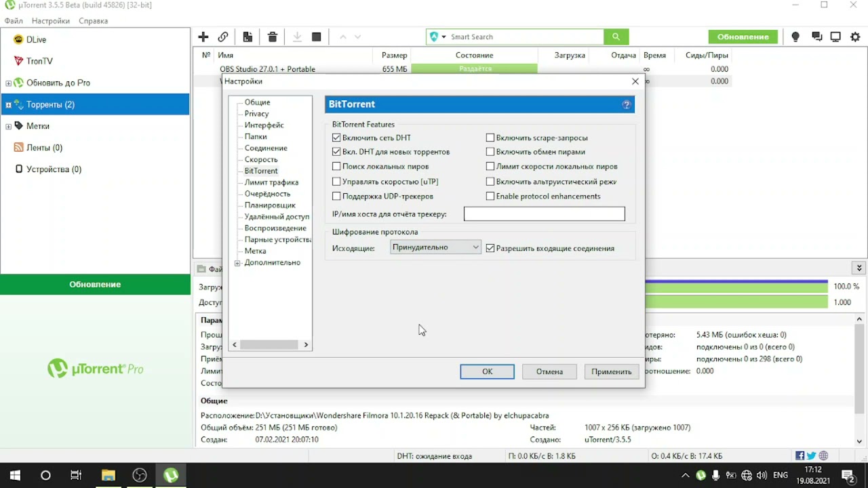
Task: Open the Настройки menu
Action: click(x=51, y=21)
